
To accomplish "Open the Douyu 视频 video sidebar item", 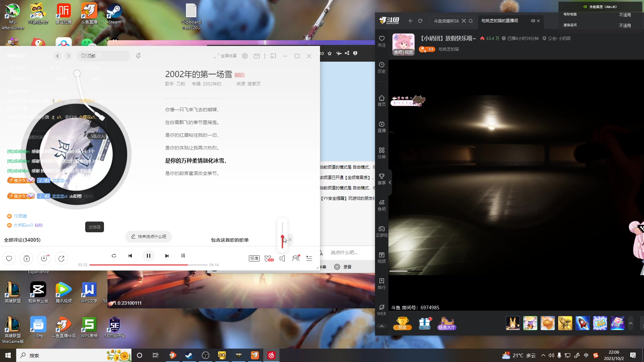I will pos(382,257).
